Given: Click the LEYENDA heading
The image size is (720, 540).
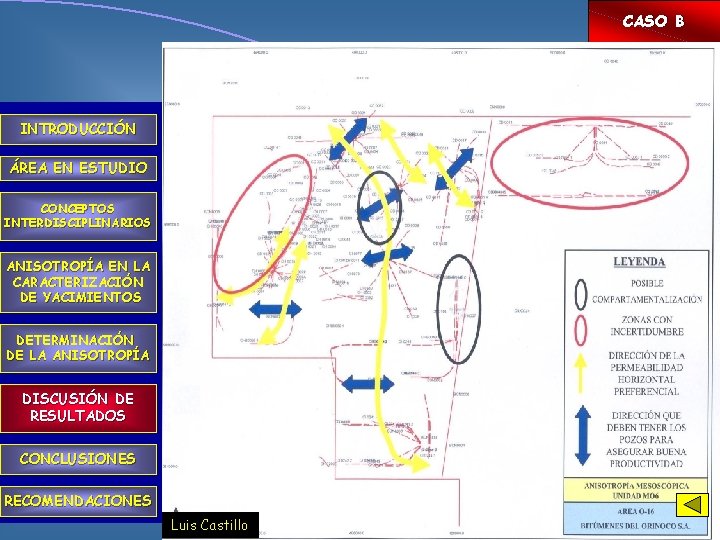Looking at the screenshot, I should 639,262.
